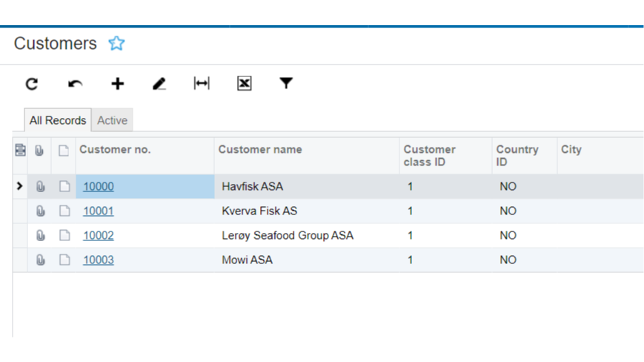644x362 pixels.
Task: Click class ID 1 in Lerøy Seafood row
Action: click(410, 235)
